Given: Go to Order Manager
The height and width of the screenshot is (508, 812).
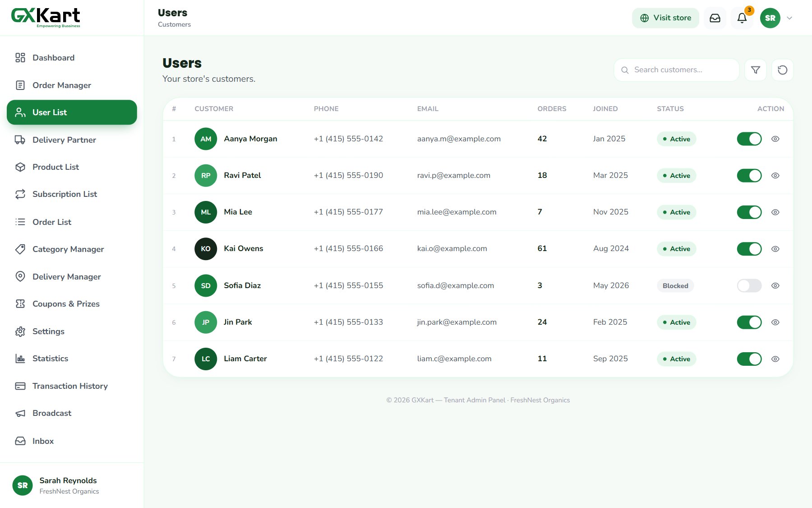Looking at the screenshot, I should 72,85.
